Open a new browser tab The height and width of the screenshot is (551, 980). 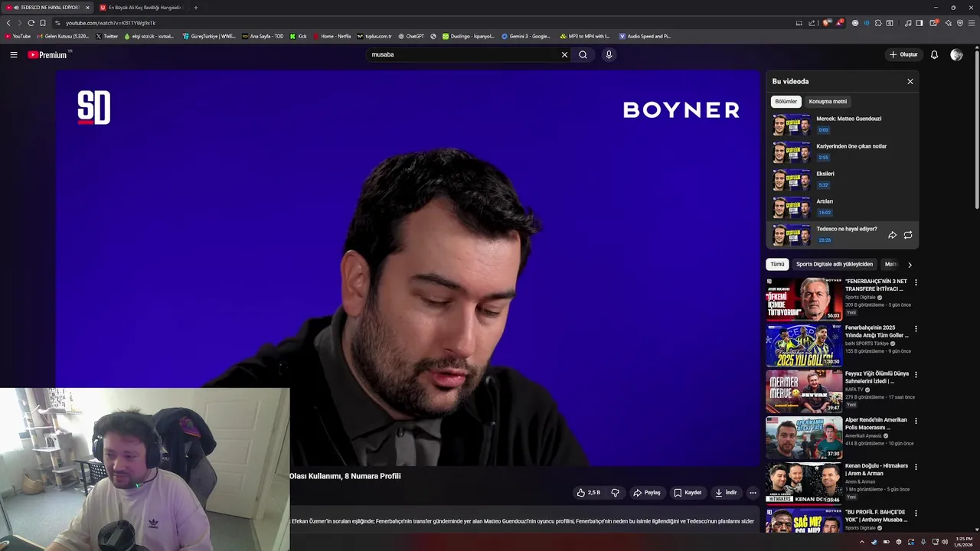(196, 8)
